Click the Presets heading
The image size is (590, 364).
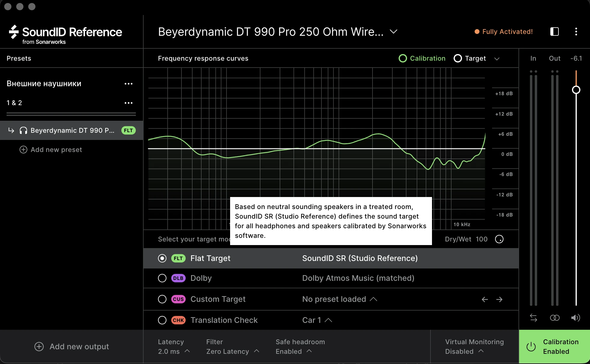coord(19,58)
